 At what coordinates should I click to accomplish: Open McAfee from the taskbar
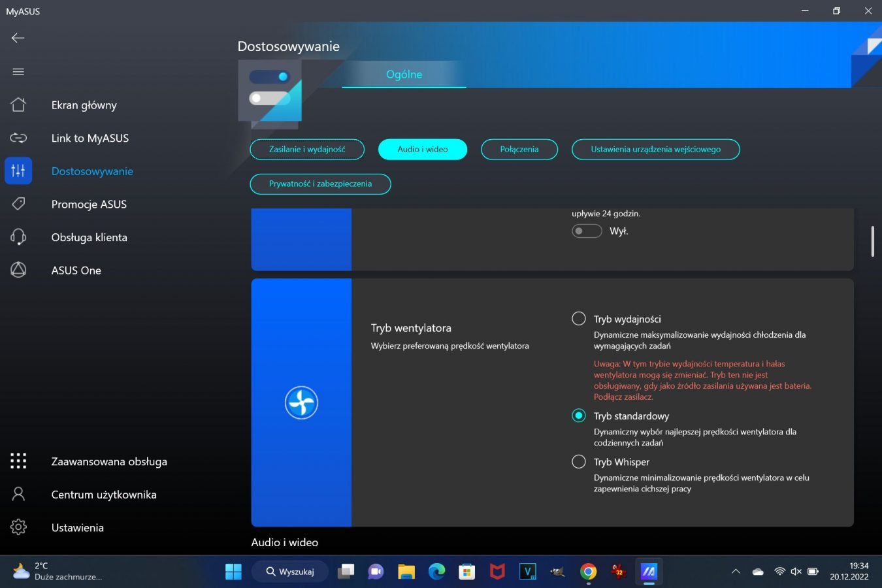pos(497,572)
